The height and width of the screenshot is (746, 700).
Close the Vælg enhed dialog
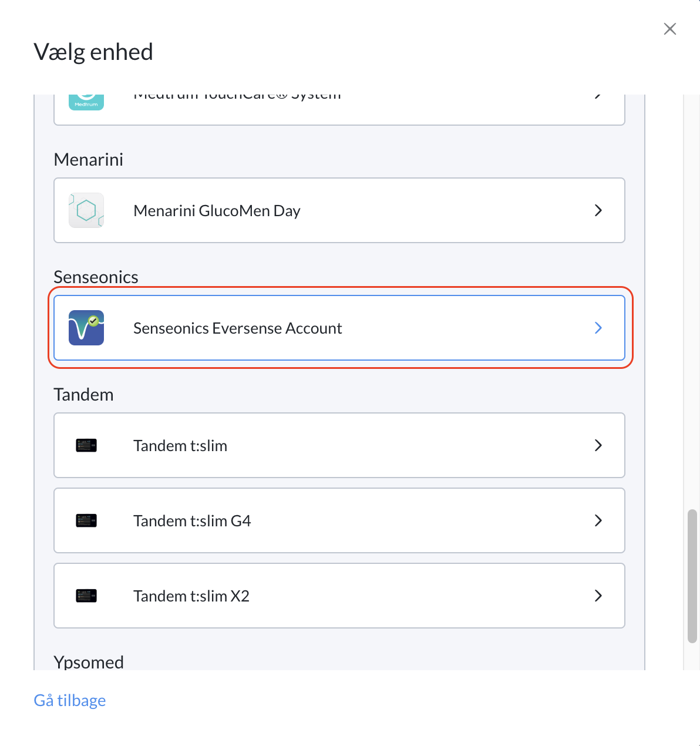pos(670,29)
